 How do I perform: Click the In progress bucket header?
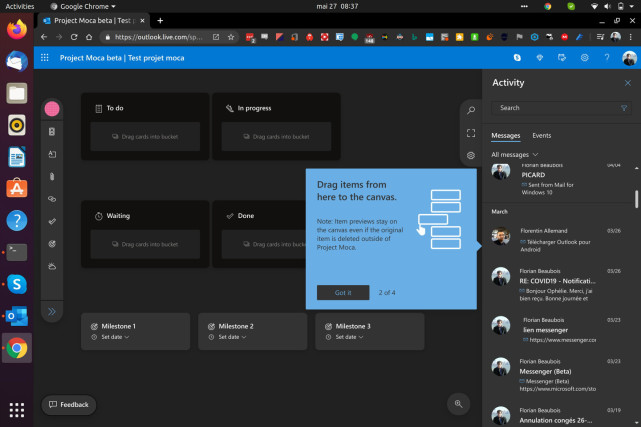point(254,108)
